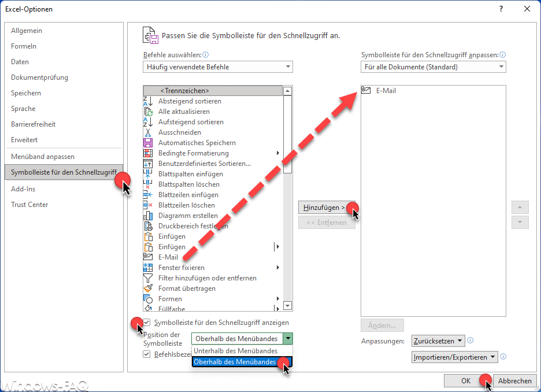The width and height of the screenshot is (541, 392).
Task: Click the Abbrechen button
Action: click(x=515, y=380)
